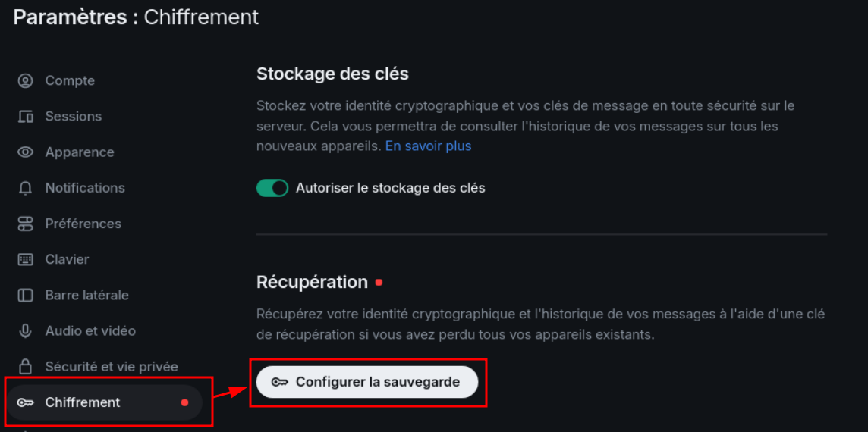
Task: Click the Récupération section heading
Action: click(312, 282)
